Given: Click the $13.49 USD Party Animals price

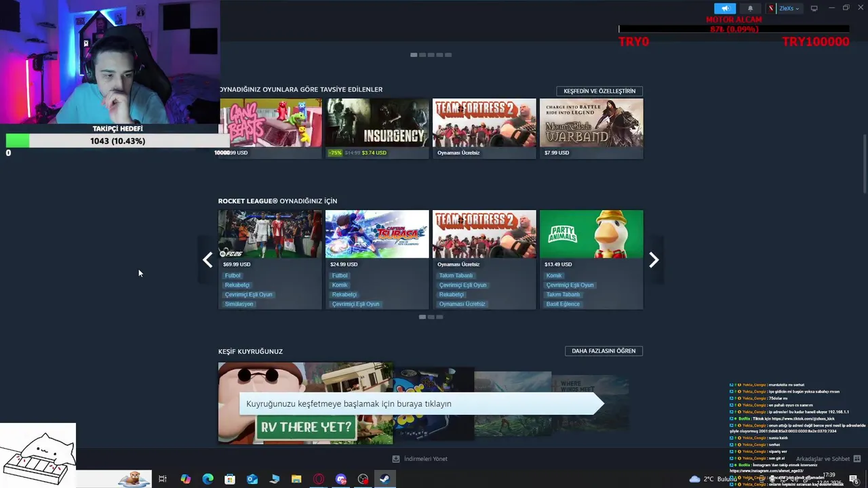Looking at the screenshot, I should pos(558,264).
